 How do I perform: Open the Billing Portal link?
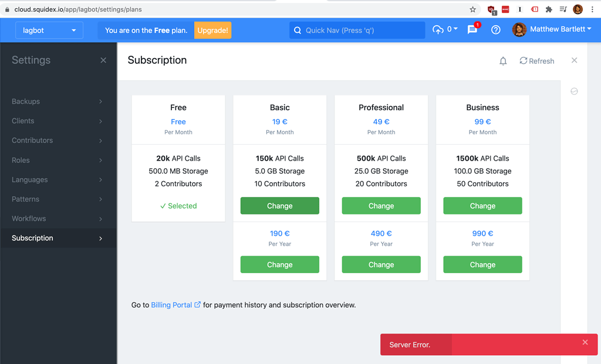(x=173, y=305)
